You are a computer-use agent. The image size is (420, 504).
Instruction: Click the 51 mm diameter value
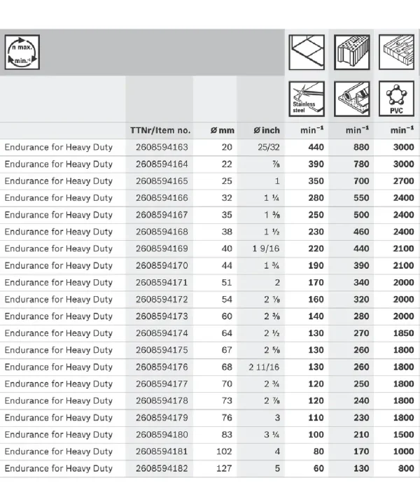(x=227, y=283)
